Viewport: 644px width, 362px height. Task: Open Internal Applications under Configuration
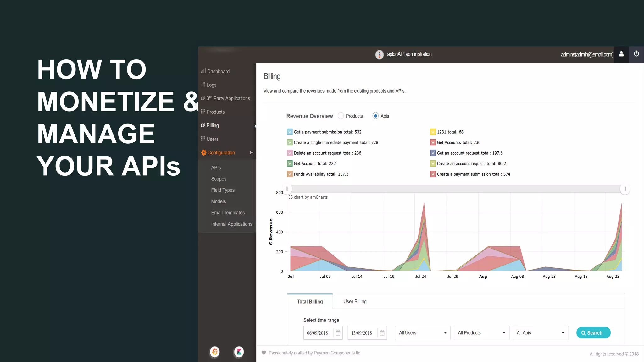(x=232, y=224)
